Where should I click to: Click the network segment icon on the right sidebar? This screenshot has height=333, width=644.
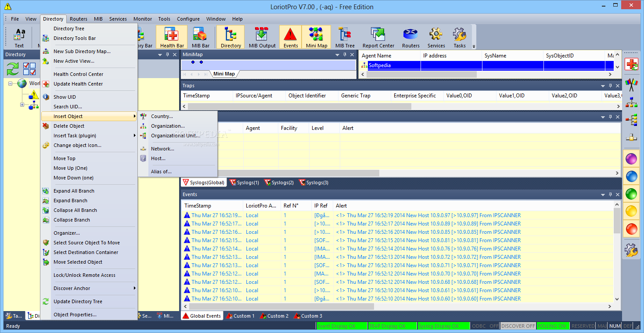(632, 137)
